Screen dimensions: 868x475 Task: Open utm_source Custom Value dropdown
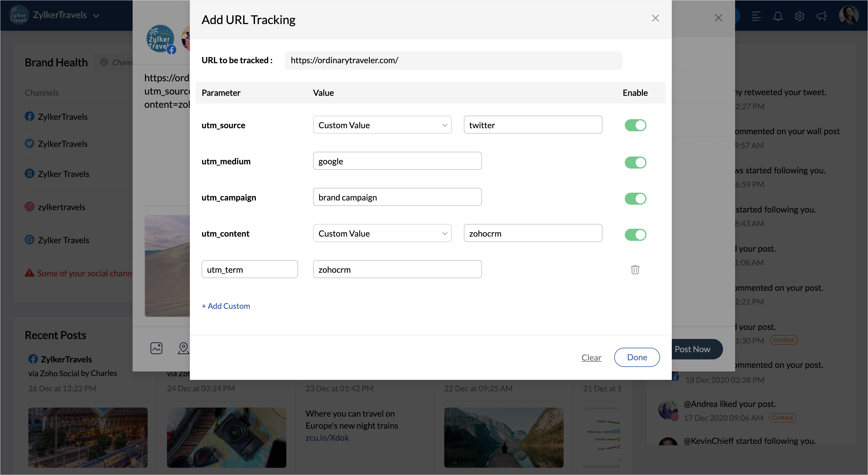(x=382, y=125)
